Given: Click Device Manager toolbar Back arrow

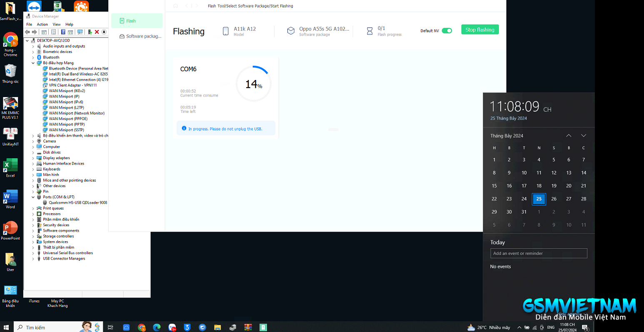Looking at the screenshot, I should 27,32.
